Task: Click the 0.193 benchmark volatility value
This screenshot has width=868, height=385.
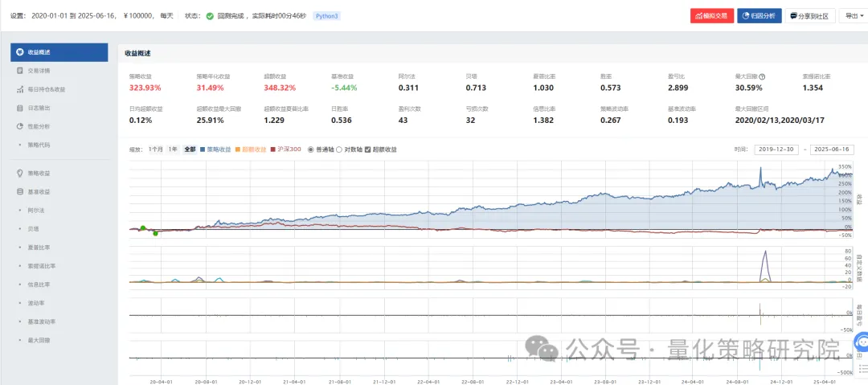Action: pos(678,120)
